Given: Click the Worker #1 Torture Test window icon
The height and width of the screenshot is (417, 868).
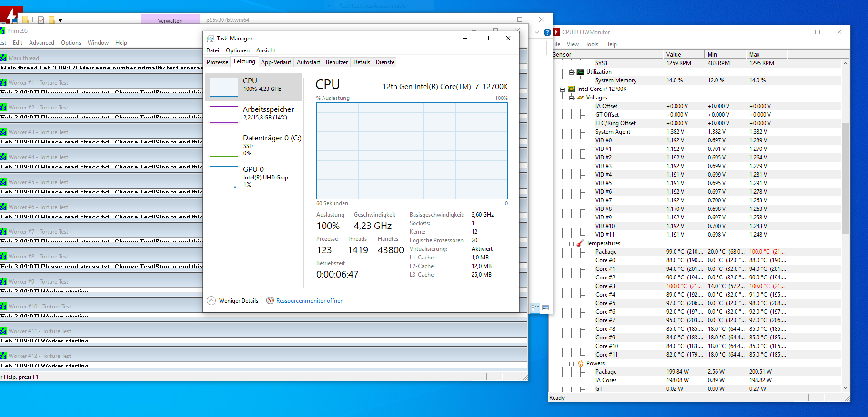Looking at the screenshot, I should pyautogui.click(x=3, y=83).
